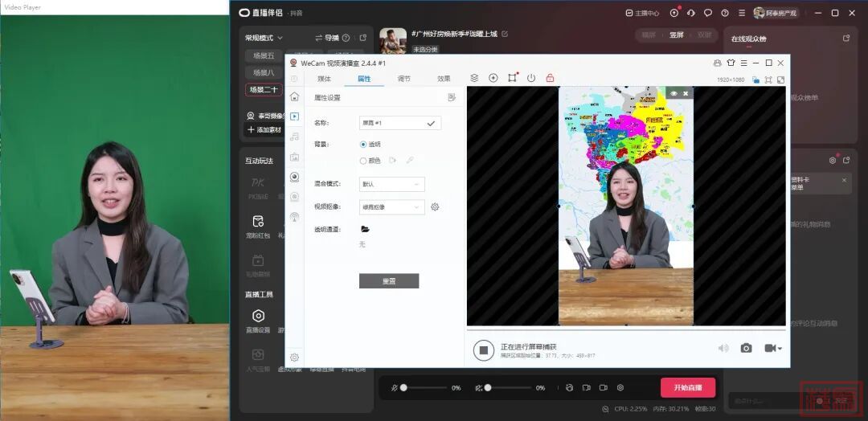Select the 颜色 background radio button

pos(363,161)
